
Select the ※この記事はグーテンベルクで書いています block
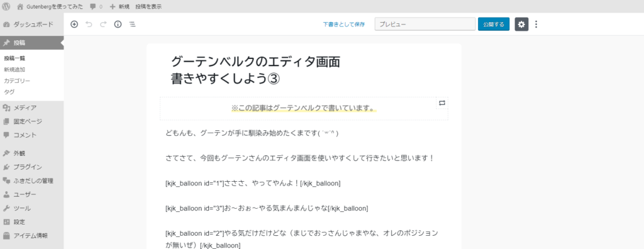[304, 109]
